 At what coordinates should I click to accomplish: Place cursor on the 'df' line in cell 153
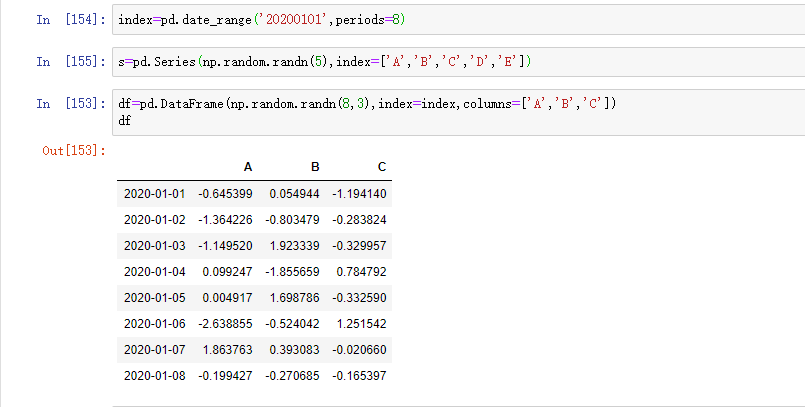[124, 119]
